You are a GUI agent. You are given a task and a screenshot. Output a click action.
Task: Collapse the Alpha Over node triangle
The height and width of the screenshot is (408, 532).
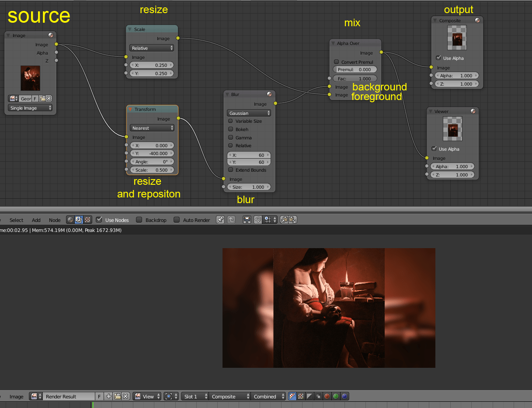pos(333,43)
